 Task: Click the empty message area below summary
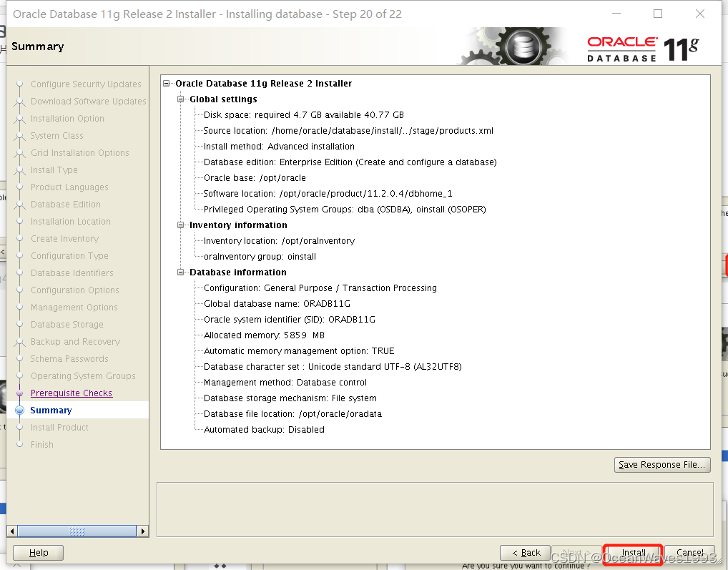[x=435, y=510]
